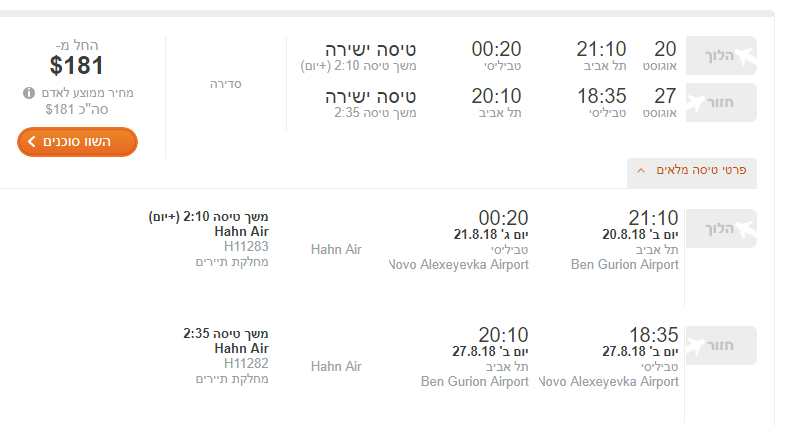Click flight number H11283

click(x=246, y=247)
